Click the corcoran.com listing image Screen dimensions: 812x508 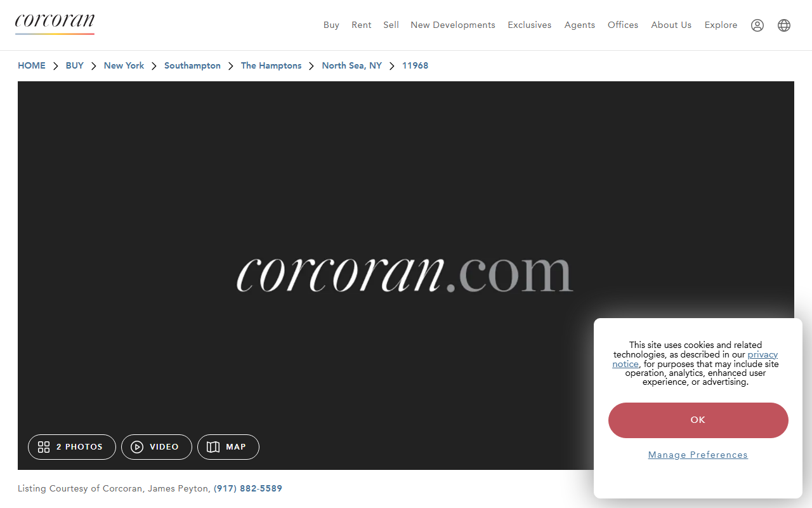(406, 276)
